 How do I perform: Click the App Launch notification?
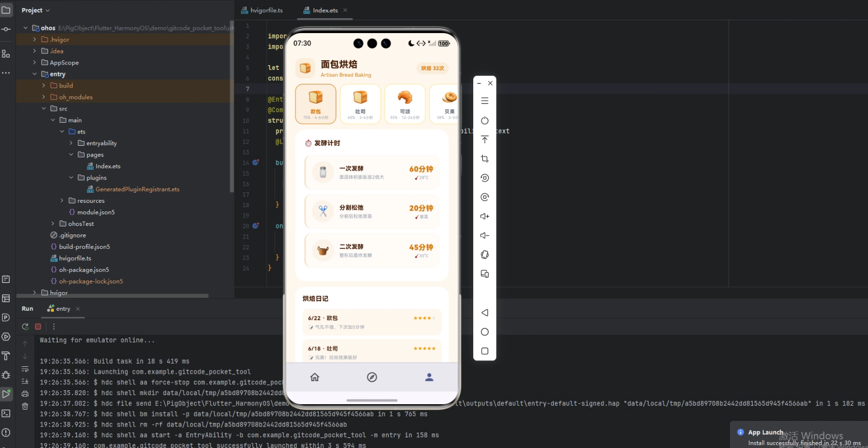tap(799, 435)
